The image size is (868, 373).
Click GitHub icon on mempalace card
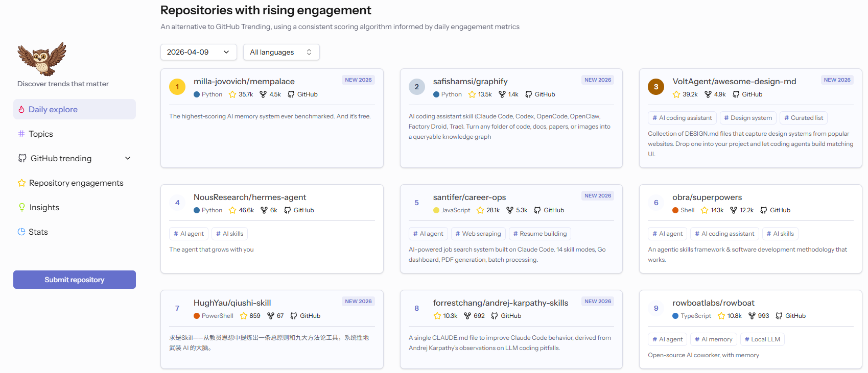(x=291, y=94)
